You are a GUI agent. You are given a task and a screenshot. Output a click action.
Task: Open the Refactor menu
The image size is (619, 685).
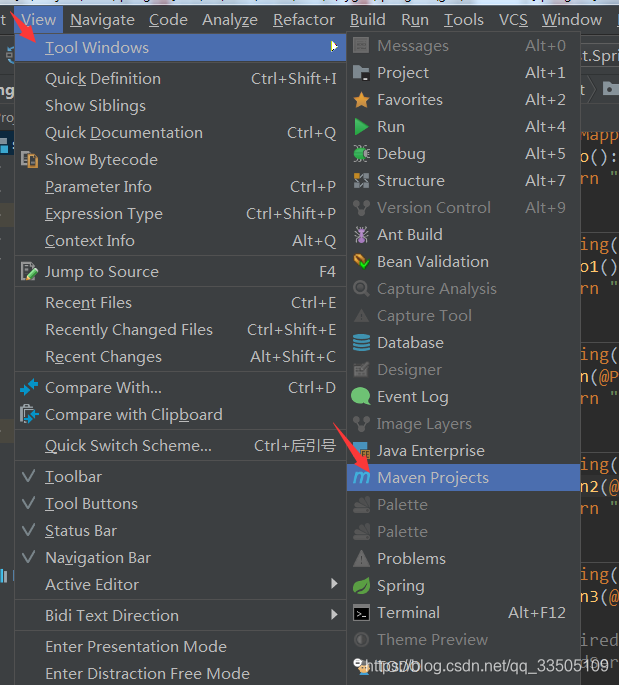click(304, 20)
